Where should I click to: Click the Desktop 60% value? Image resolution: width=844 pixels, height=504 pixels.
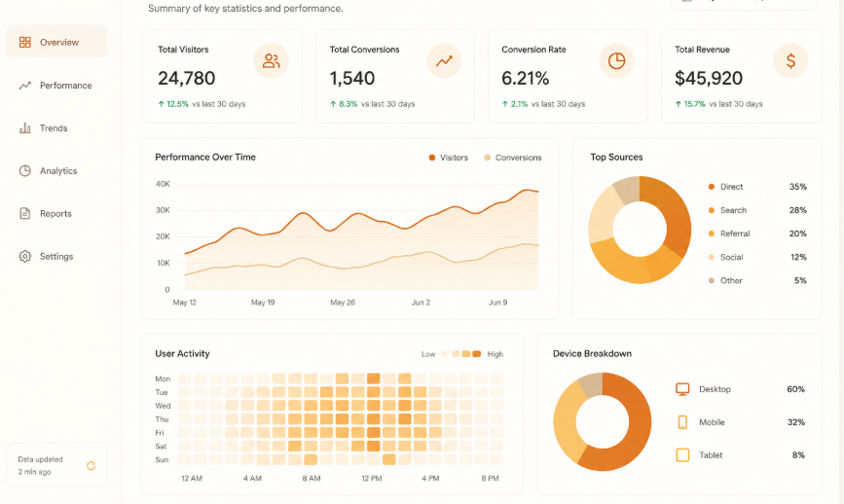coord(795,389)
